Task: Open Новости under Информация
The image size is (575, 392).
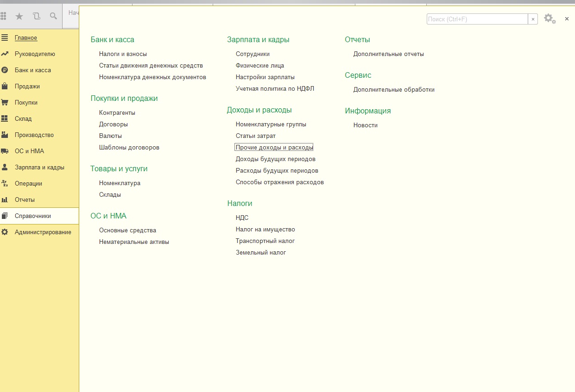Action: (x=366, y=125)
